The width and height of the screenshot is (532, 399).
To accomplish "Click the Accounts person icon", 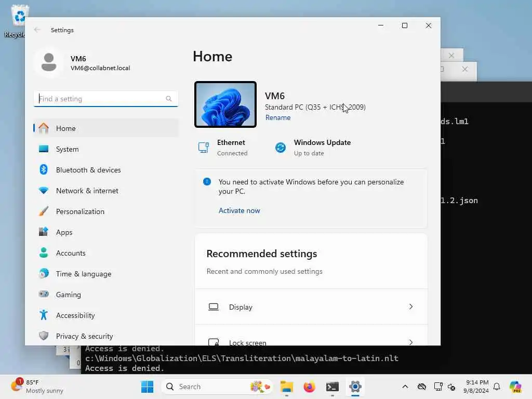I will pos(44,253).
